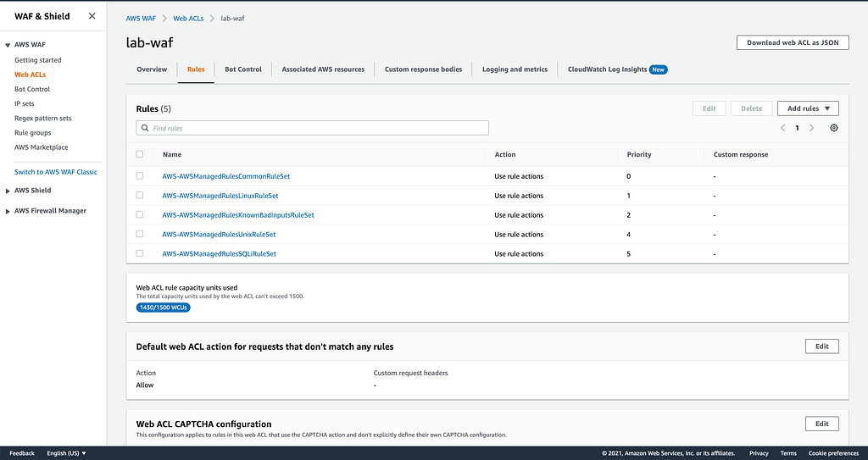Switch to the Overview tab

(152, 69)
